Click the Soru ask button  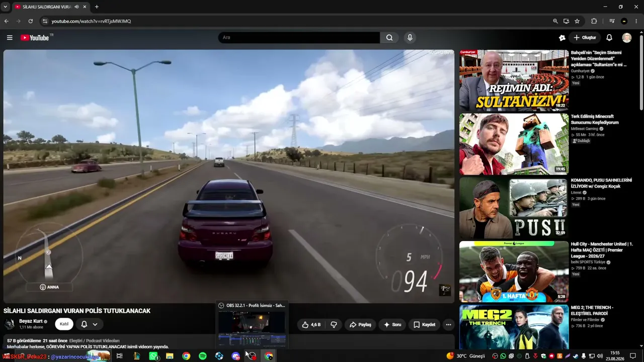[x=392, y=325]
